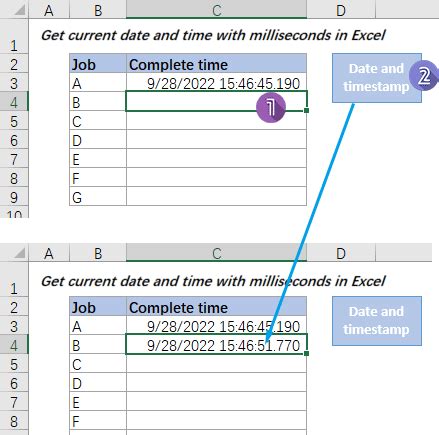Select job F cell in upper sheet
This screenshot has width=439, height=435.
click(98, 177)
